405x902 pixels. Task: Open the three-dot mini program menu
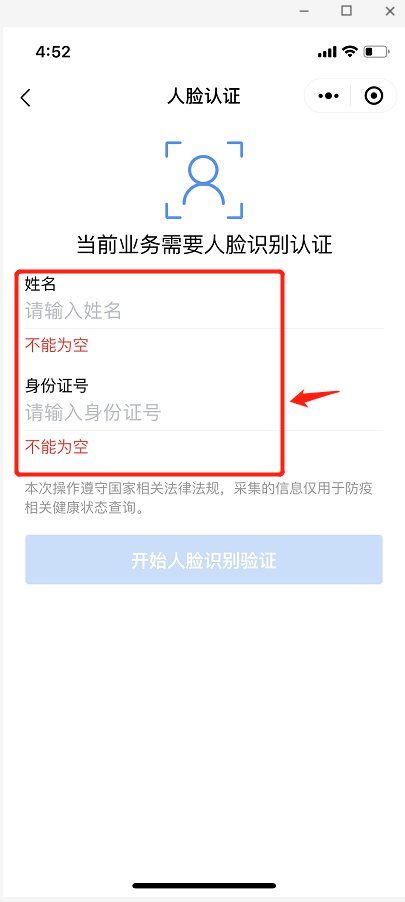tap(328, 95)
